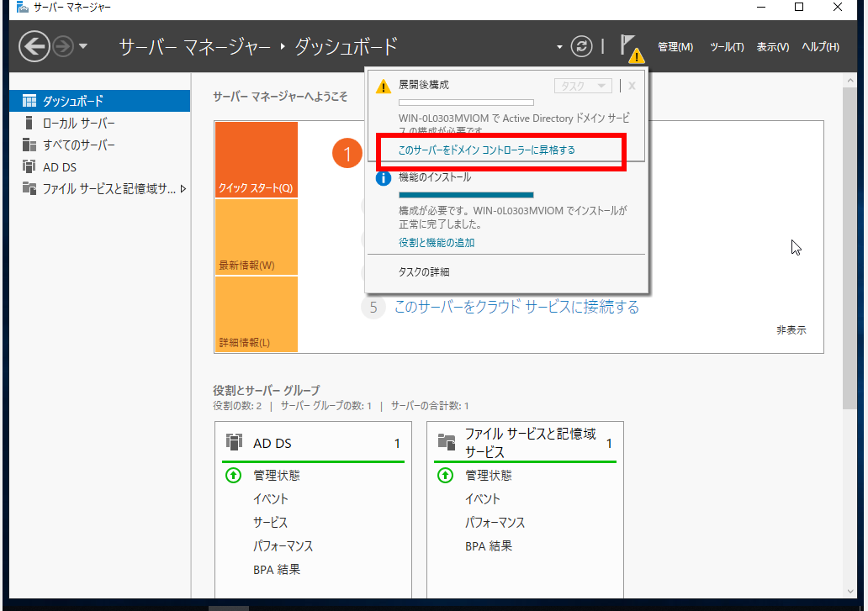Open the 管理(M) menu

[x=675, y=47]
